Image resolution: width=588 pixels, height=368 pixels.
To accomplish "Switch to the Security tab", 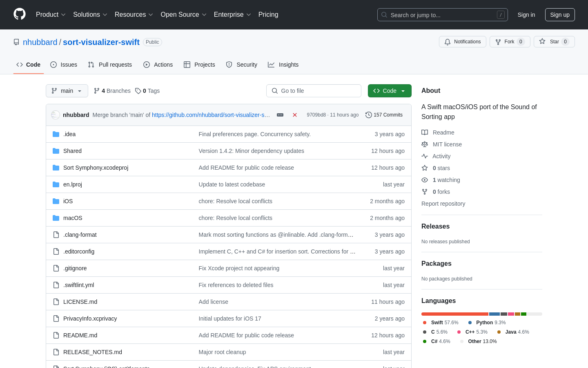I will [242, 65].
